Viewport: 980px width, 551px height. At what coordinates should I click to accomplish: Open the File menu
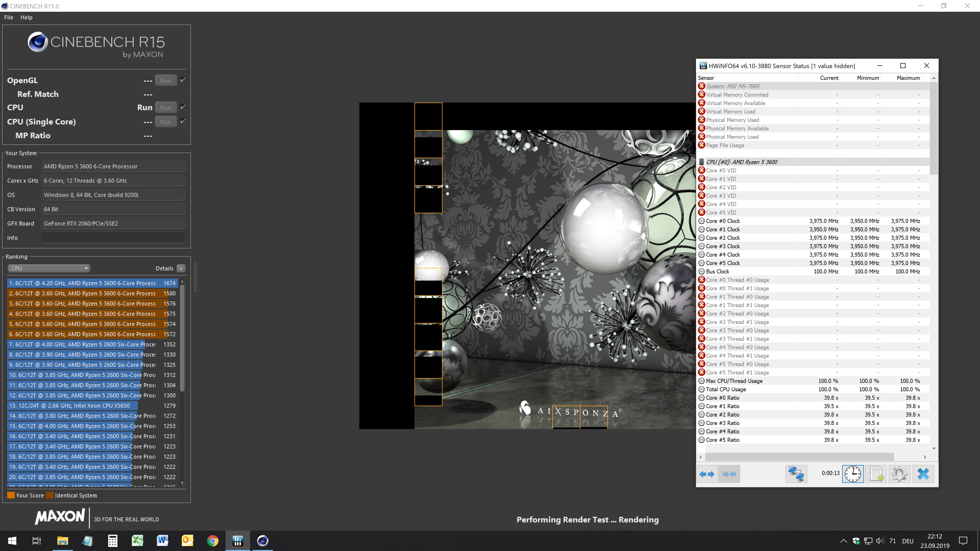[x=8, y=17]
